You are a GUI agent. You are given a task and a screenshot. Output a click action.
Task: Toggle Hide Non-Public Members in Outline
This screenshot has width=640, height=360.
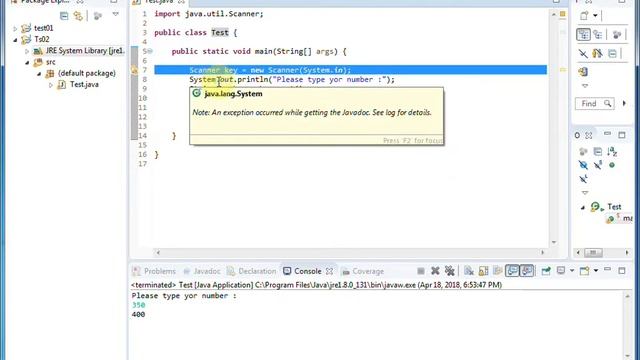[611, 165]
